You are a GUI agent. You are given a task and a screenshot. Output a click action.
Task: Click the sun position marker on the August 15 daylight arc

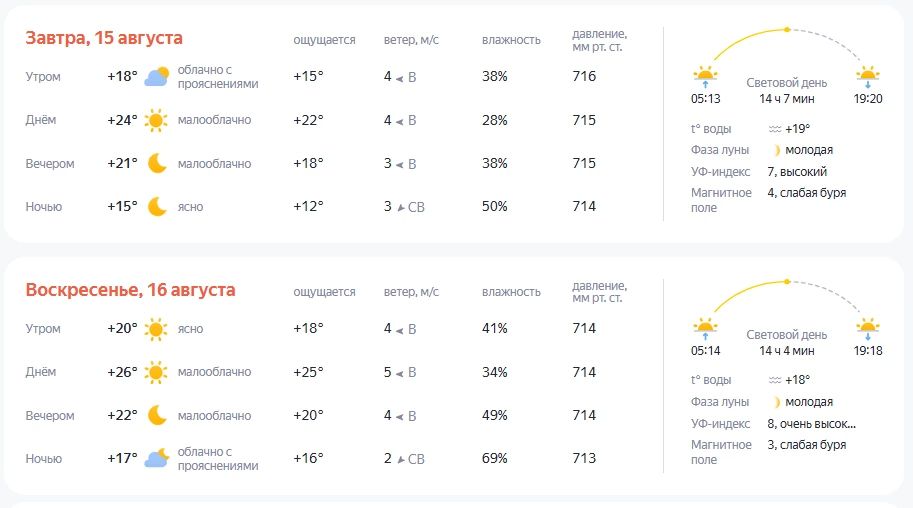tap(787, 29)
